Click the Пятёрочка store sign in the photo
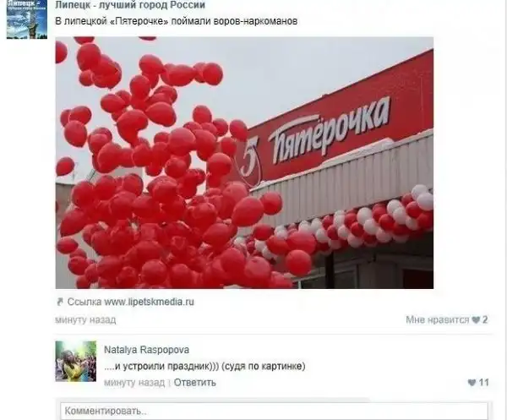This screenshot has height=420, width=507. coord(330,129)
